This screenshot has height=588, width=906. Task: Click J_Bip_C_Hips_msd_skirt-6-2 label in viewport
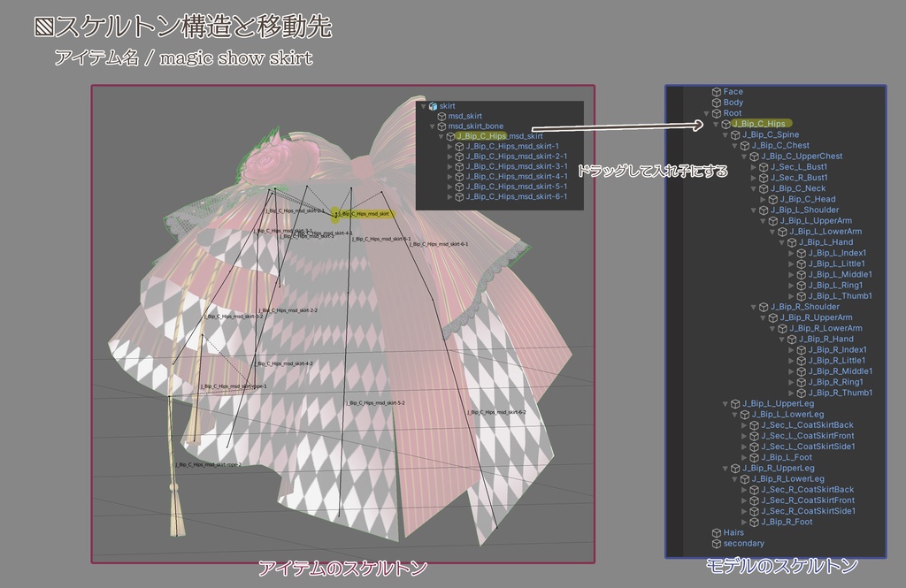496,412
